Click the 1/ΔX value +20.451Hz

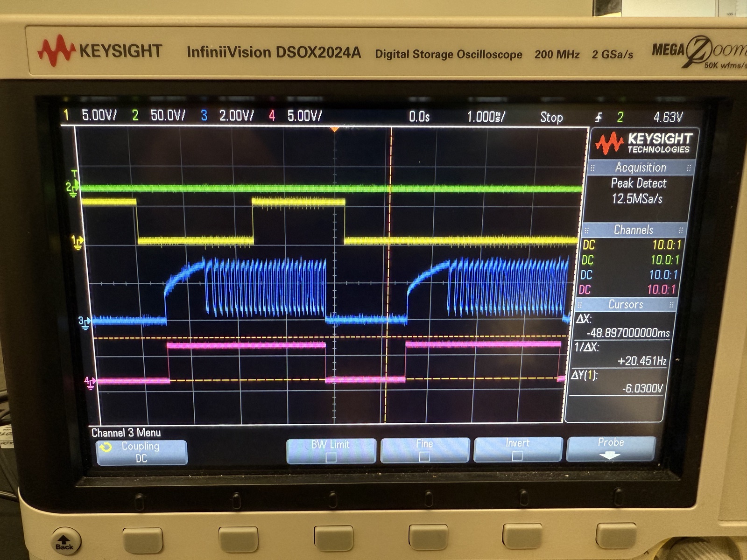click(x=641, y=361)
